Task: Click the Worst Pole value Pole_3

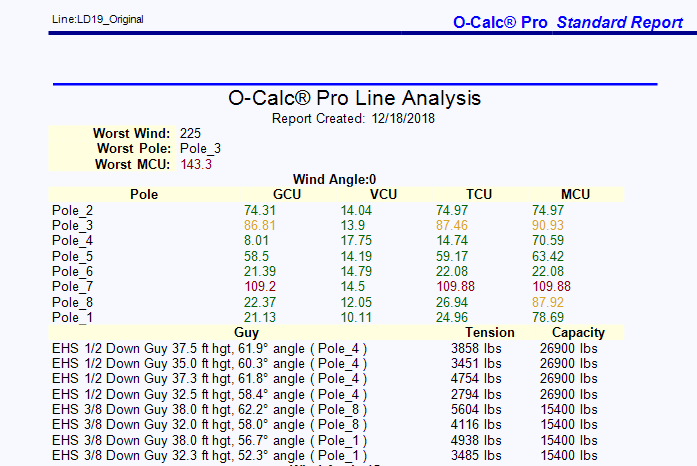Action: point(200,149)
